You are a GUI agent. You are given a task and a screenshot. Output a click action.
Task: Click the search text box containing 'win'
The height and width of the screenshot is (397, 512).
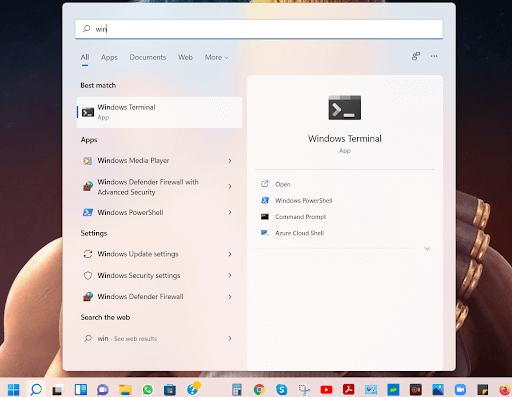tap(259, 29)
